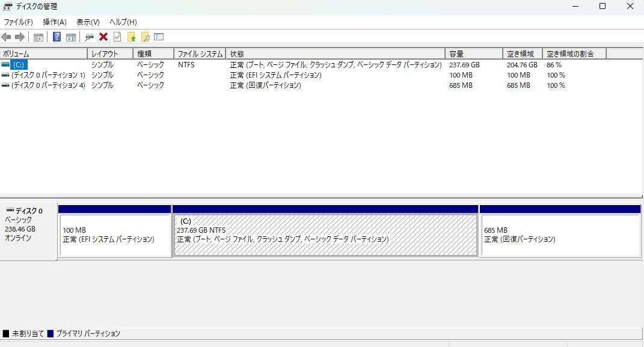Minimize the ディスクの管理 window
Image resolution: width=644 pixels, height=347 pixels.
[x=575, y=6]
